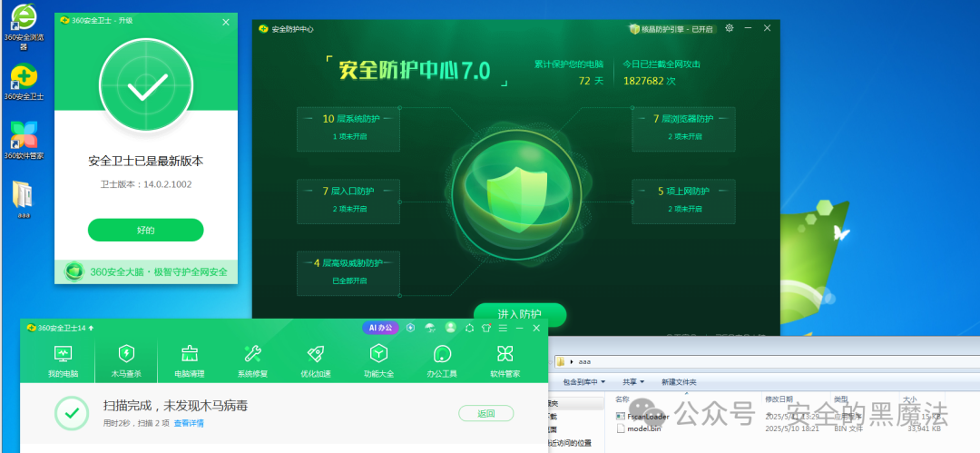Open the 软件管家 tab in the main window
980x453 pixels.
click(505, 361)
